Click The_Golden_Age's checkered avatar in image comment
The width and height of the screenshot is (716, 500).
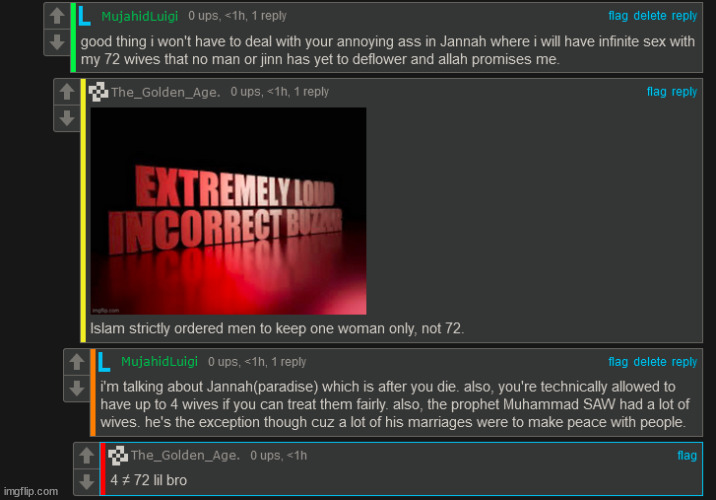[x=98, y=92]
